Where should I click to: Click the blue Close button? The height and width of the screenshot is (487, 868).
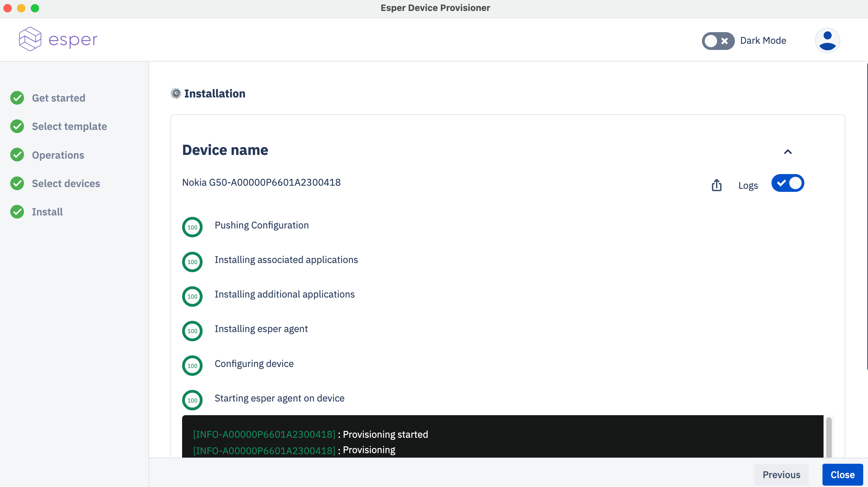(x=843, y=475)
